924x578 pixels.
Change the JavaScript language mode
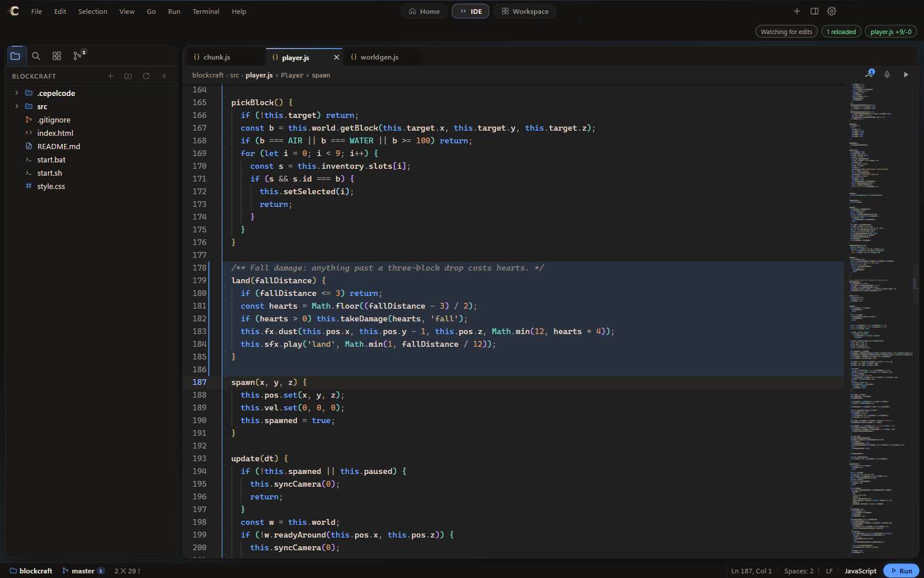pyautogui.click(x=860, y=570)
